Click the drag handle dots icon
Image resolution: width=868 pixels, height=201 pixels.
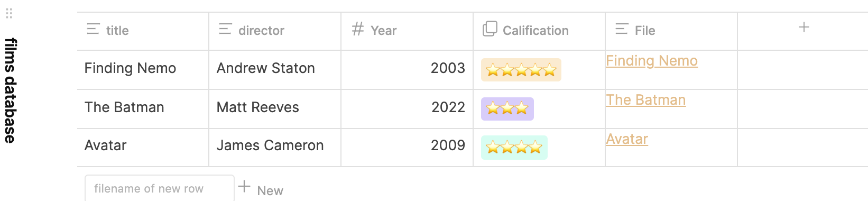pos(9,14)
